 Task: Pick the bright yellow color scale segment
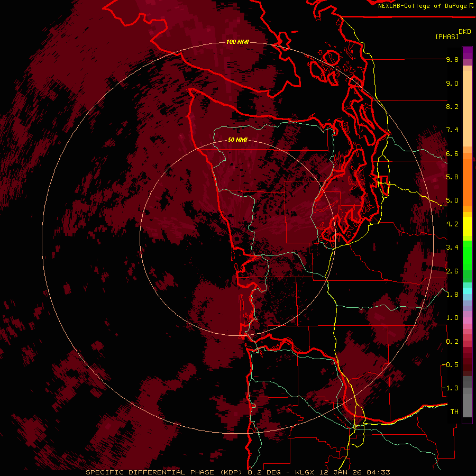(467, 226)
